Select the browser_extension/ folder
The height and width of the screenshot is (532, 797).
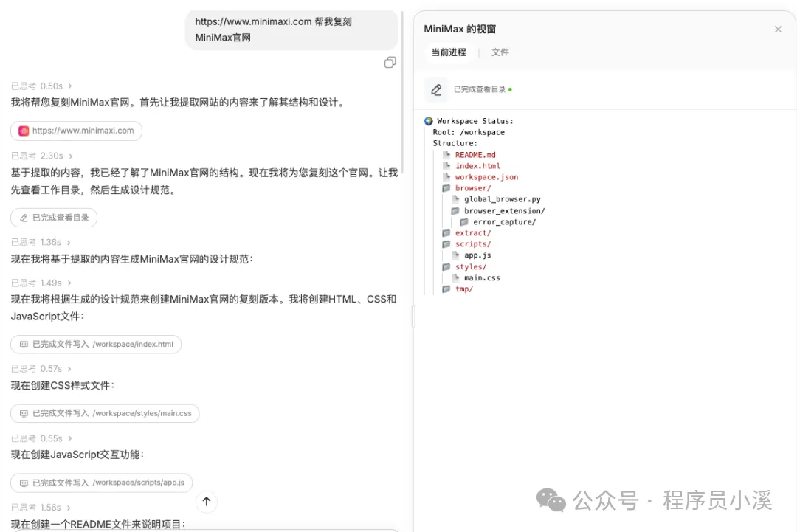pyautogui.click(x=504, y=211)
